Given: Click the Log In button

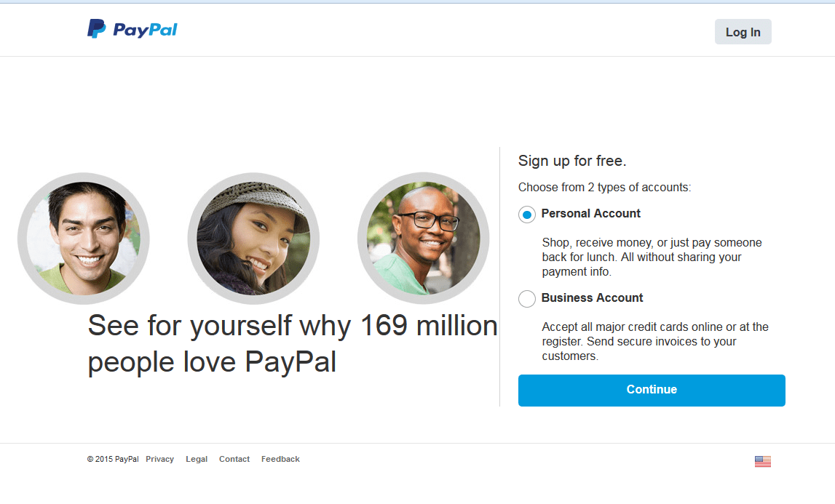Looking at the screenshot, I should [x=743, y=32].
